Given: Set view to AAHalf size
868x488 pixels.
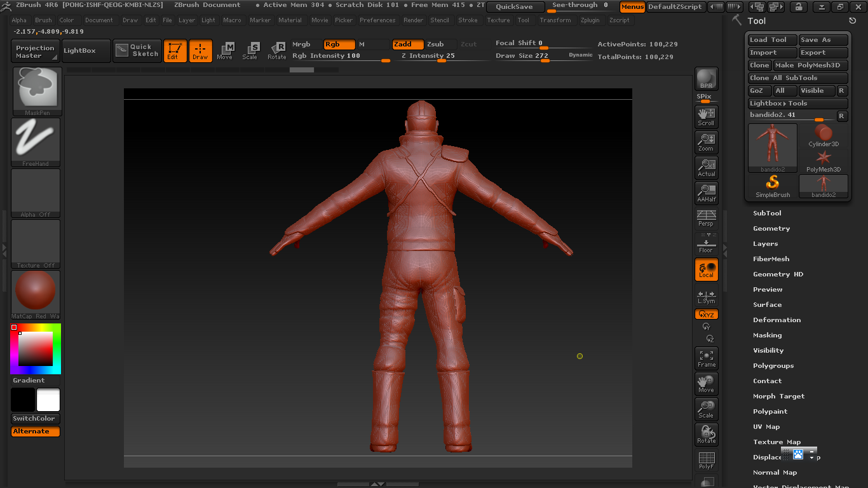Looking at the screenshot, I should (x=706, y=193).
